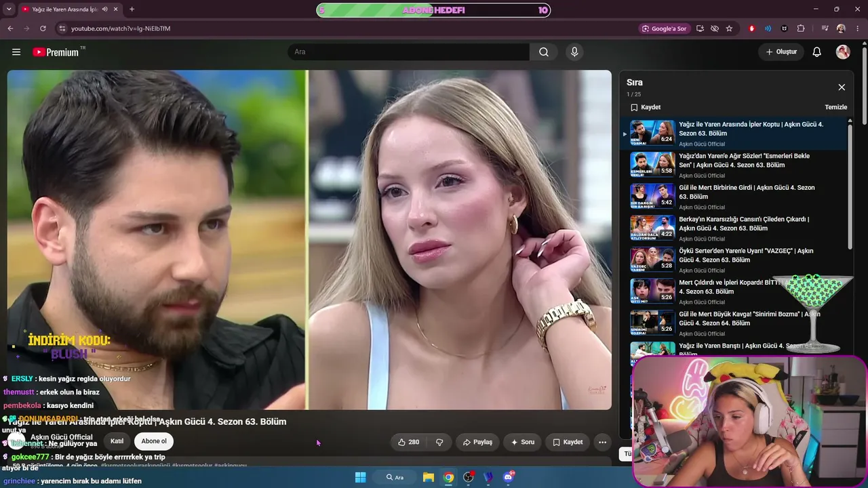
Task: Open the Oluştur create menu
Action: pos(781,52)
